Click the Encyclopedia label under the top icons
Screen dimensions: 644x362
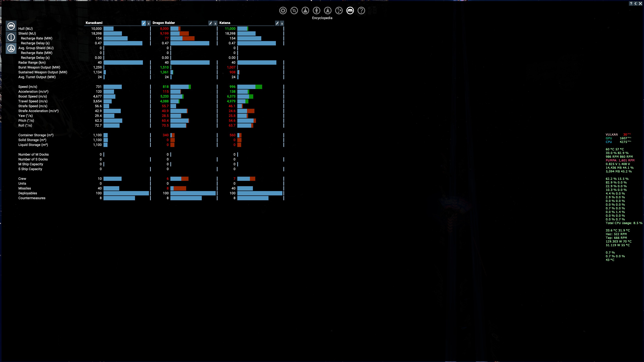322,18
